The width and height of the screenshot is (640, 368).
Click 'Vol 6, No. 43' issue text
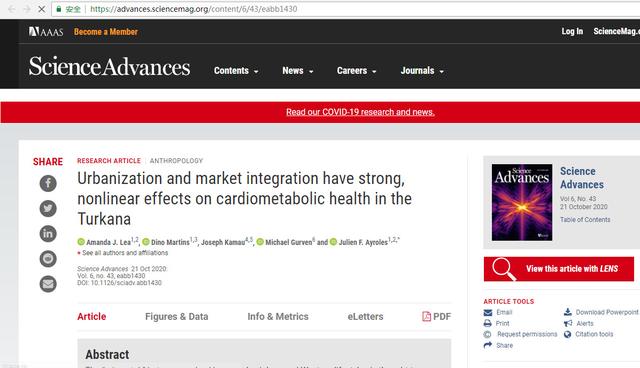pos(578,199)
